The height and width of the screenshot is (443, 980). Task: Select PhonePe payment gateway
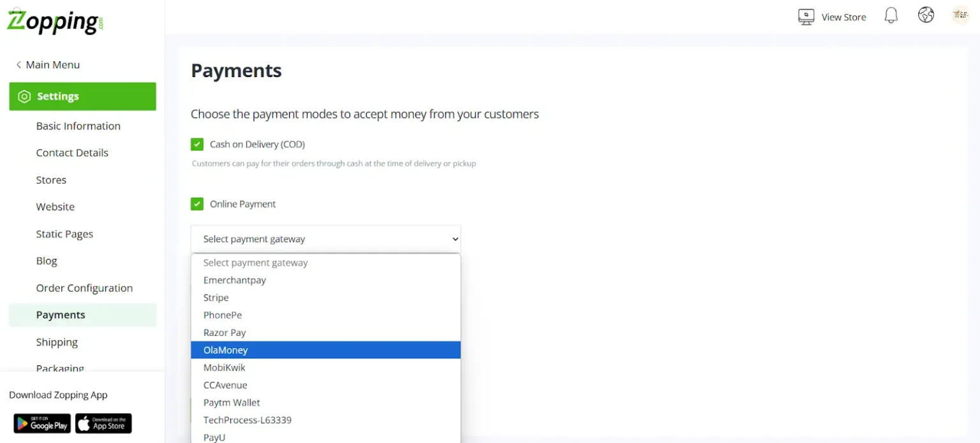[325, 315]
